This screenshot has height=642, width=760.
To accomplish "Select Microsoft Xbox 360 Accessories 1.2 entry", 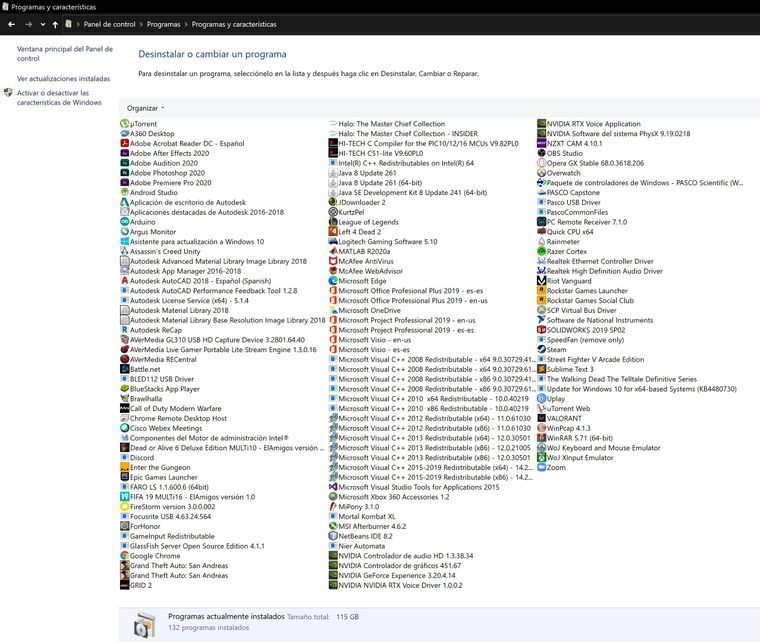I will (x=389, y=497).
